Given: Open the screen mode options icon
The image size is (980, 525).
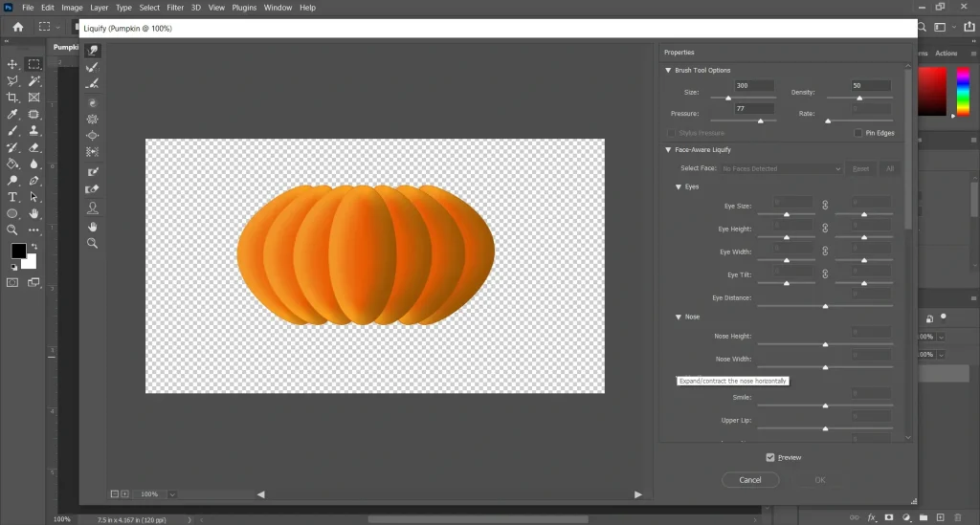Looking at the screenshot, I should 33,283.
